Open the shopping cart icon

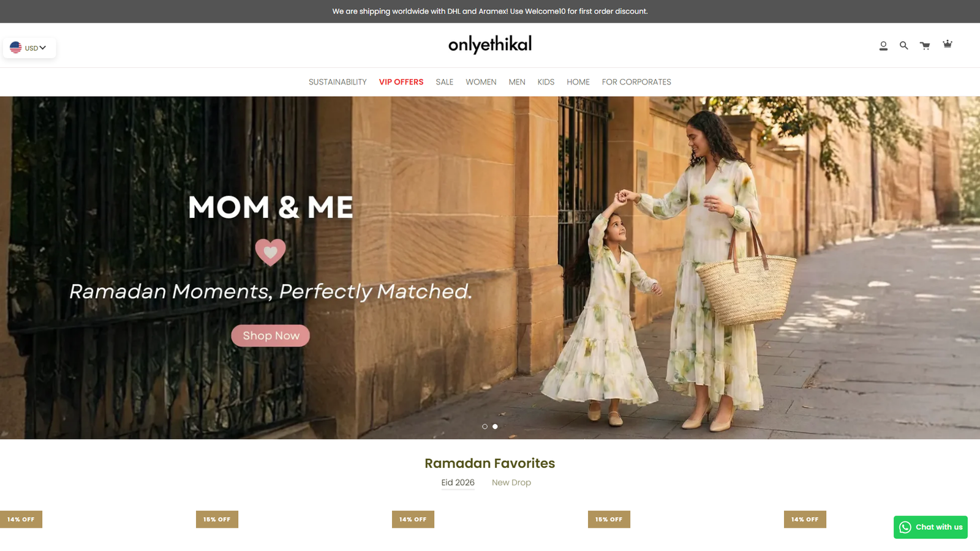pos(925,46)
